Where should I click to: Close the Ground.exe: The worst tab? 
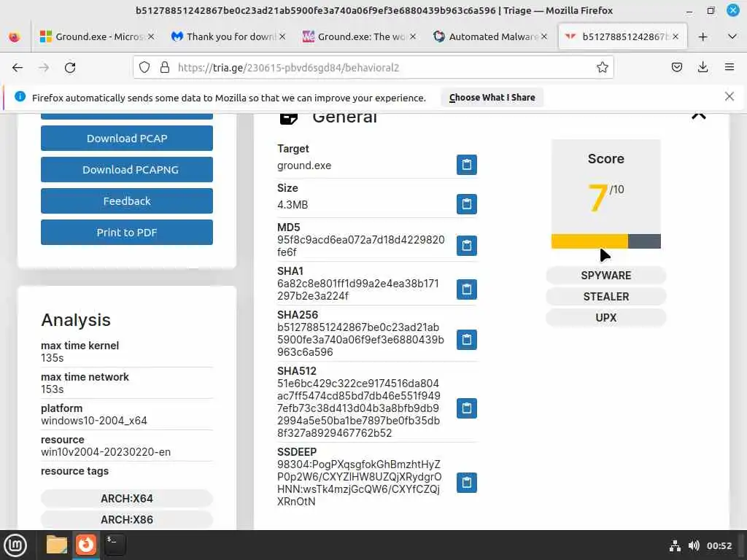pos(413,36)
